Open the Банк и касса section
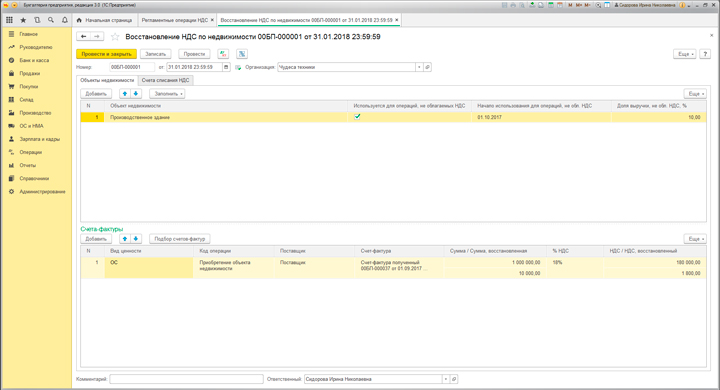Screen dimensions: 720x390 click(34, 60)
